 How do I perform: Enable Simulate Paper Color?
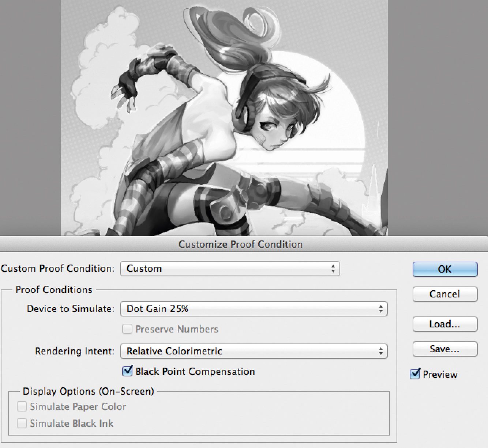click(22, 406)
